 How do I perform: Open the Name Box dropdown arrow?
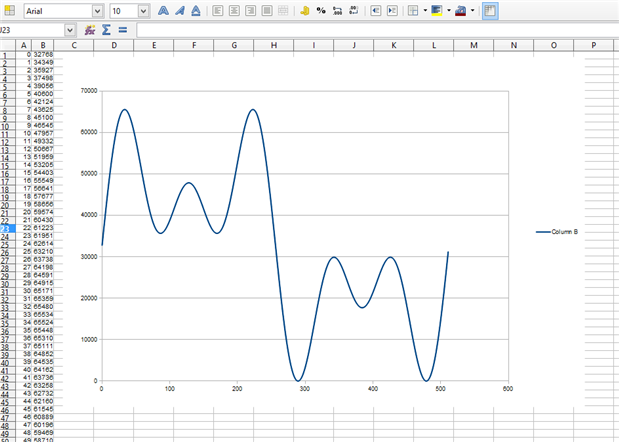70,30
